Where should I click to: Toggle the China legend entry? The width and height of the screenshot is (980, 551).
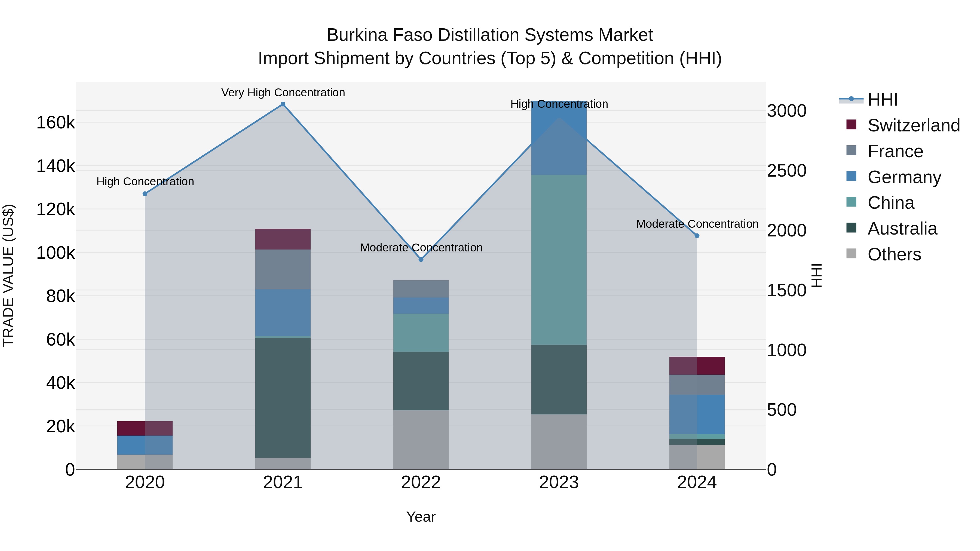coord(880,203)
